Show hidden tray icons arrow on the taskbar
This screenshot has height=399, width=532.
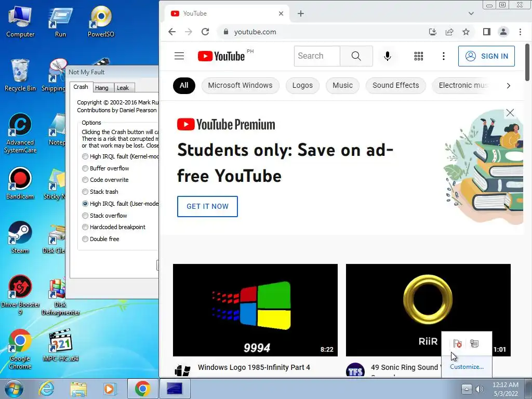click(466, 389)
